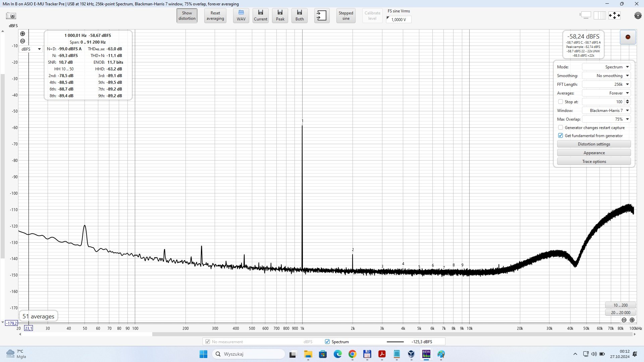Viewport: 644px width, 362px height.
Task: Toggle Generator changes restart capture
Action: [560, 128]
